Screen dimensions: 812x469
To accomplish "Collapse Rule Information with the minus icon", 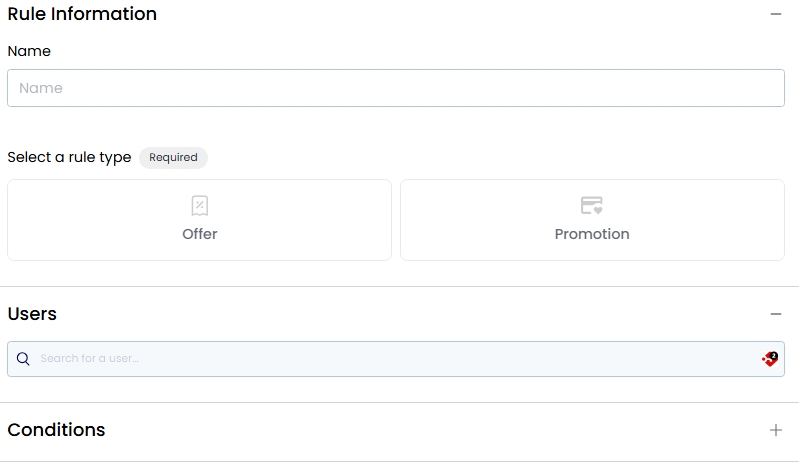I will [775, 15].
